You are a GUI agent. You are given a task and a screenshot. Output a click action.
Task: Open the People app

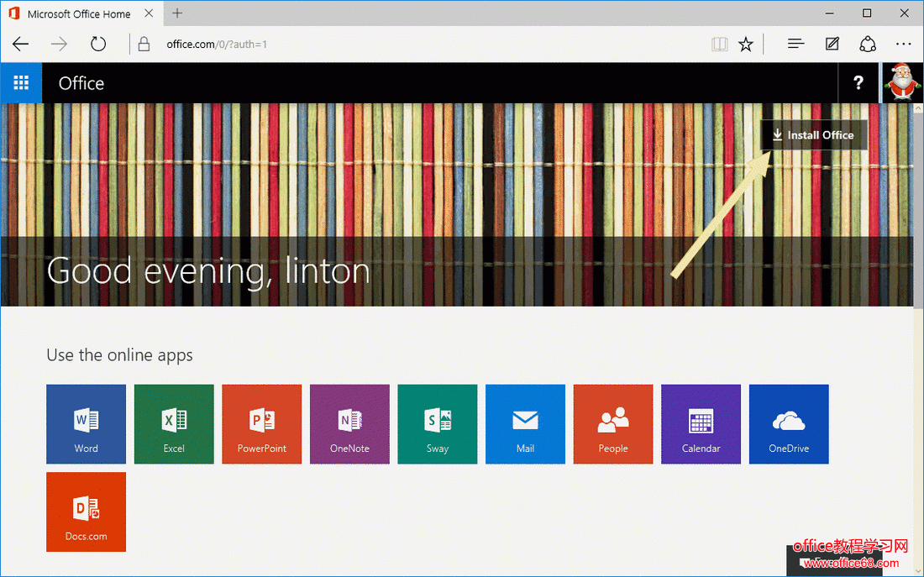click(x=612, y=424)
